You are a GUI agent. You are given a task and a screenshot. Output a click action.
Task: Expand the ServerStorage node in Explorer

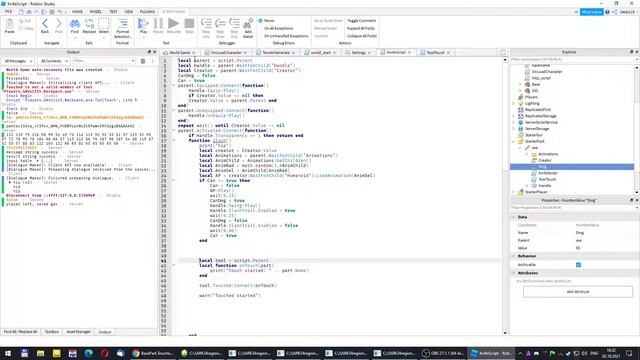[x=513, y=129]
